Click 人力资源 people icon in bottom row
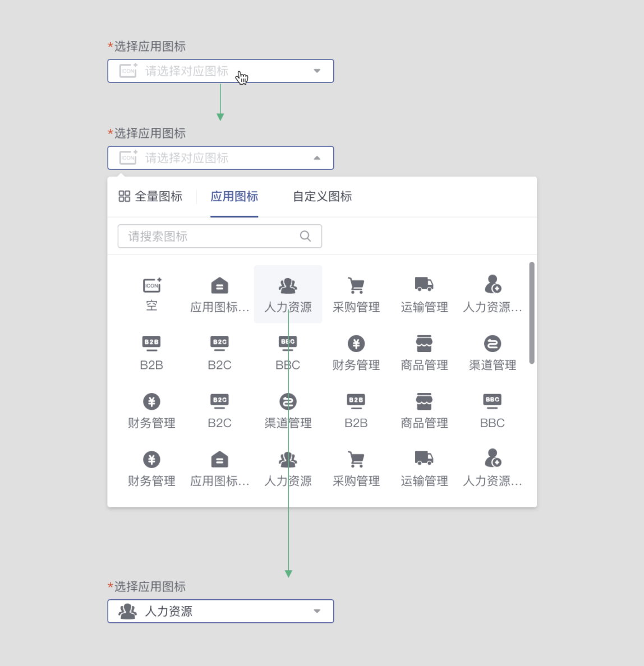 [288, 468]
